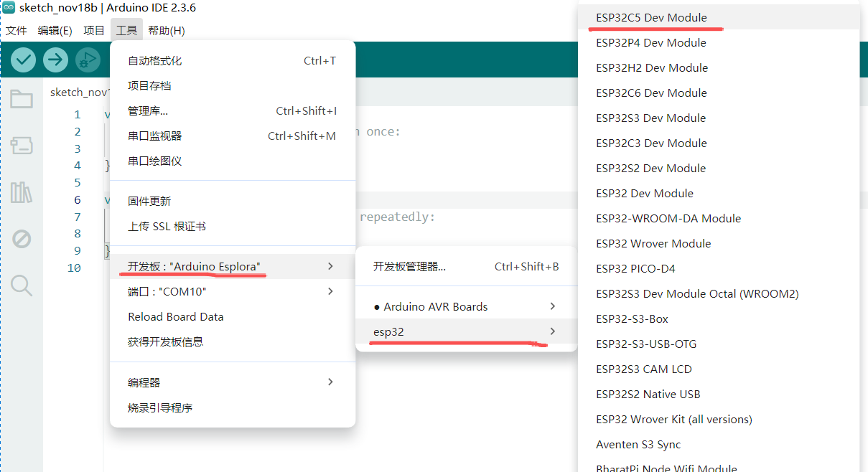
Task: Open 串口监视器 from the tools menu
Action: (154, 136)
